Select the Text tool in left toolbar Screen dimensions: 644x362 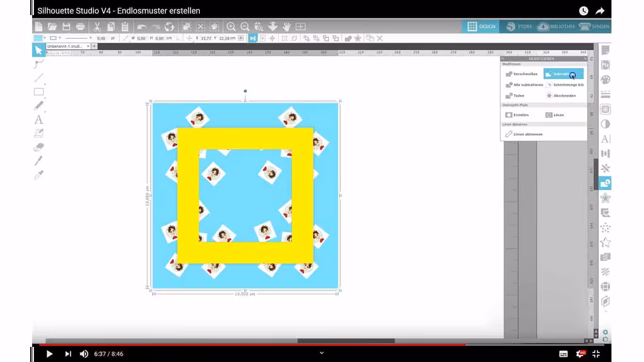point(39,120)
